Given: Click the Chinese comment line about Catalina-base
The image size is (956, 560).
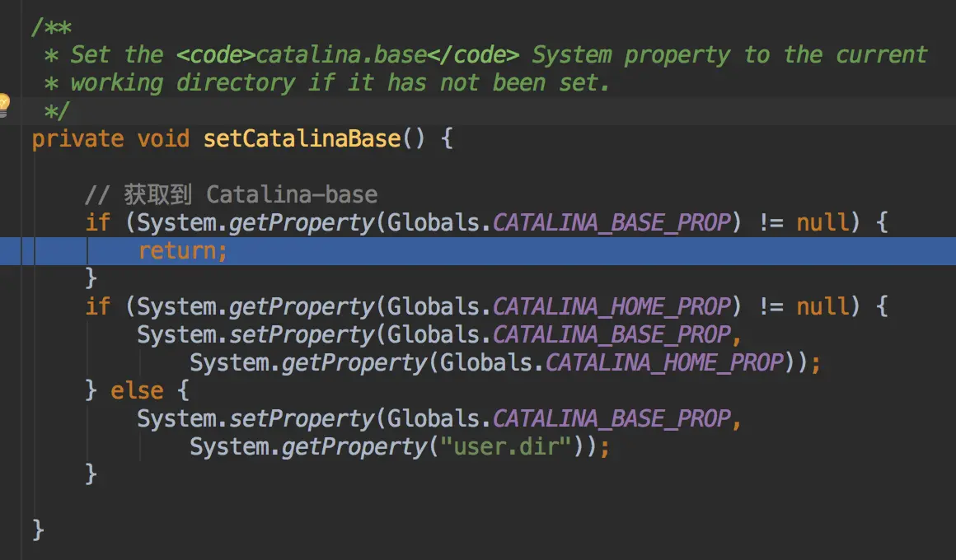Looking at the screenshot, I should coord(231,195).
